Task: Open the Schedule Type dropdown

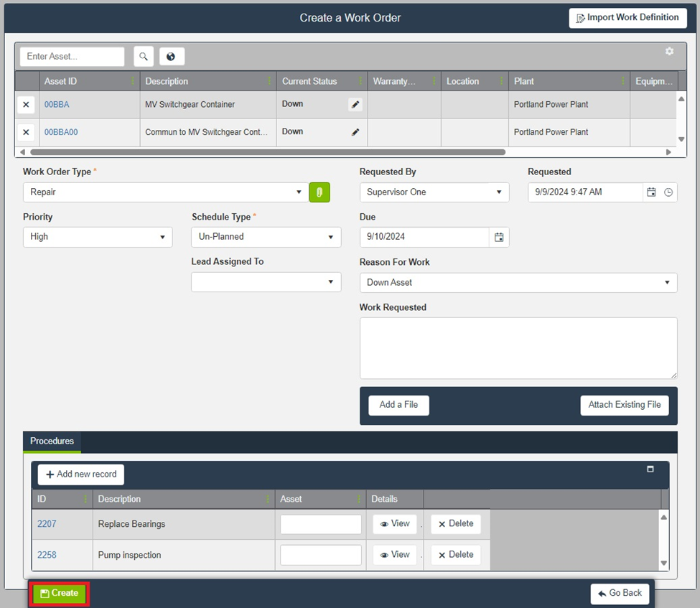Action: point(266,237)
